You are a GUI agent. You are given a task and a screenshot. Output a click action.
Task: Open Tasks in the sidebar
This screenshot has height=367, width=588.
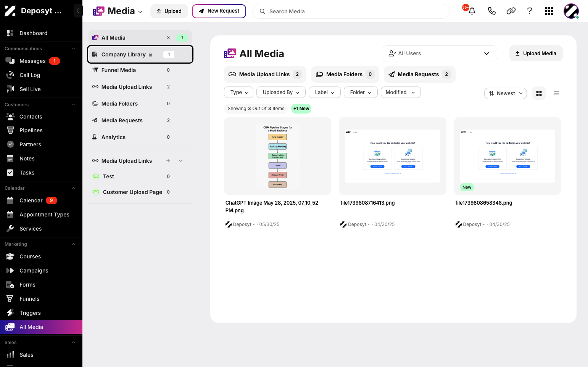[41, 173]
